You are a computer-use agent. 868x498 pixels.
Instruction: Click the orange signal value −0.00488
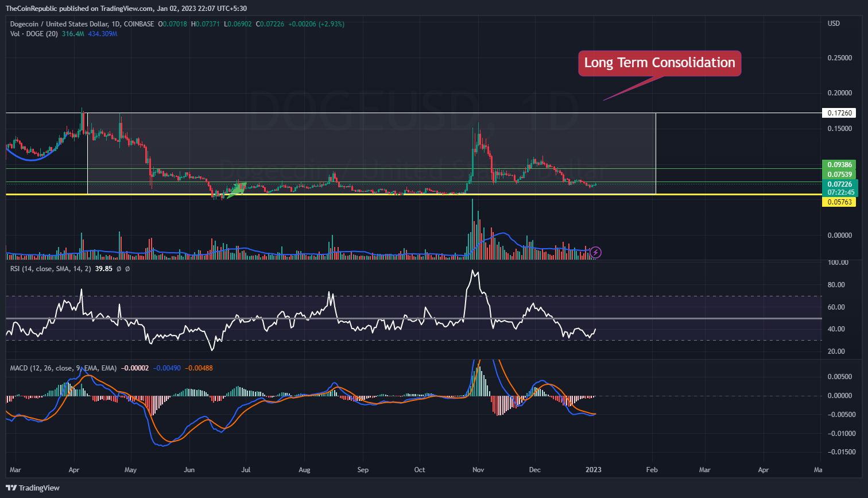199,368
